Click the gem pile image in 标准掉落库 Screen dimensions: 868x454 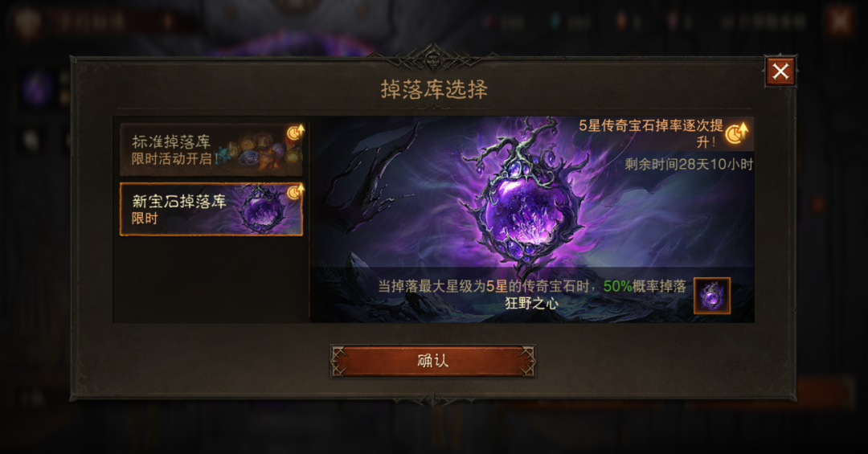click(x=259, y=150)
